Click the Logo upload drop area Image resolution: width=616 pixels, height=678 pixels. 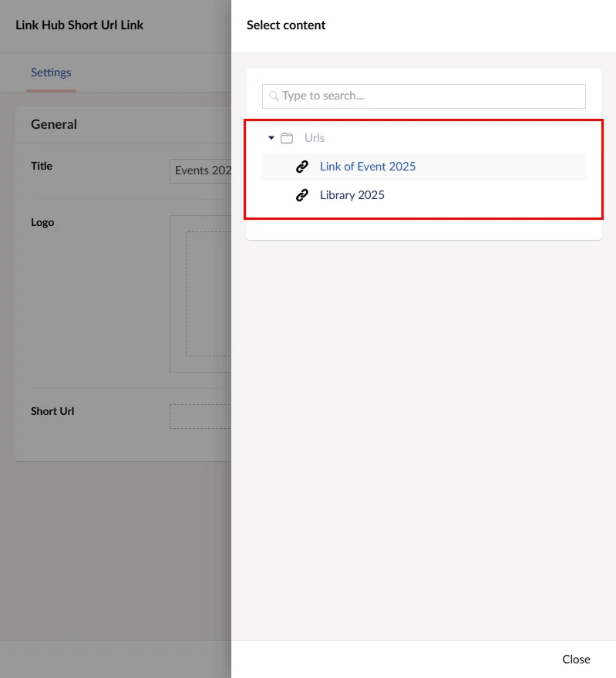(208, 293)
